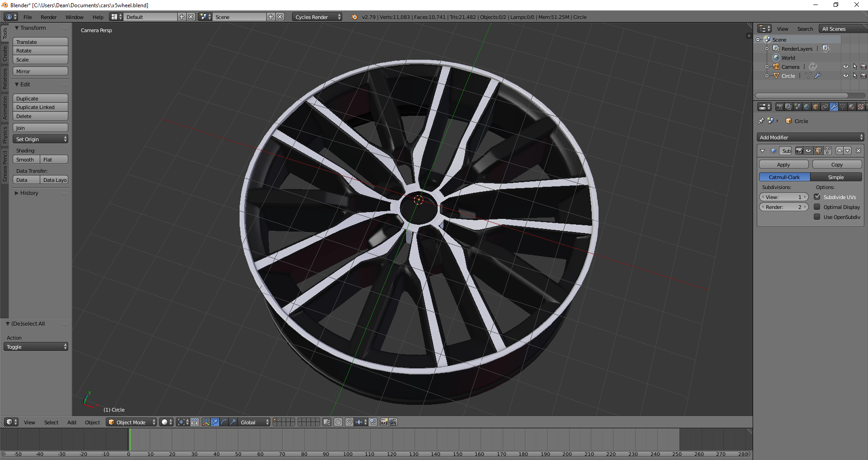
Task: Select the rotate manipulator arc icon
Action: (224, 422)
